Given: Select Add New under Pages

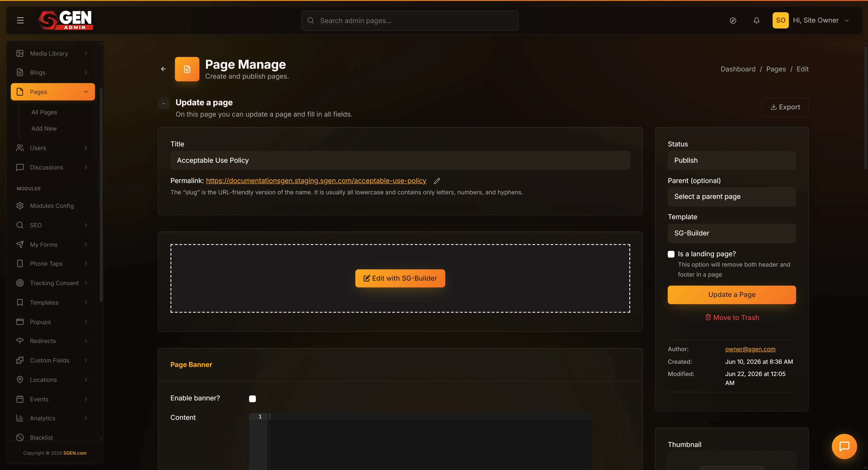Looking at the screenshot, I should (44, 128).
